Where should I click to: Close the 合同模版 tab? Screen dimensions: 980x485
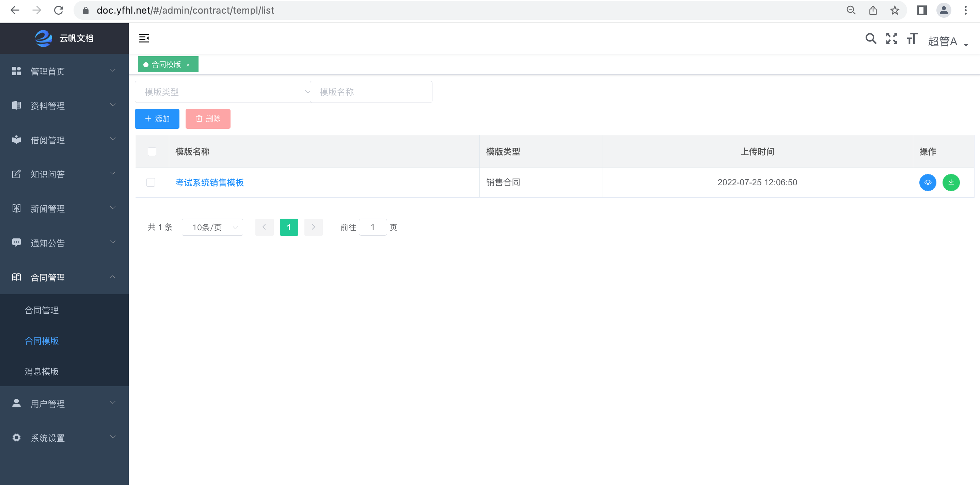pos(188,65)
